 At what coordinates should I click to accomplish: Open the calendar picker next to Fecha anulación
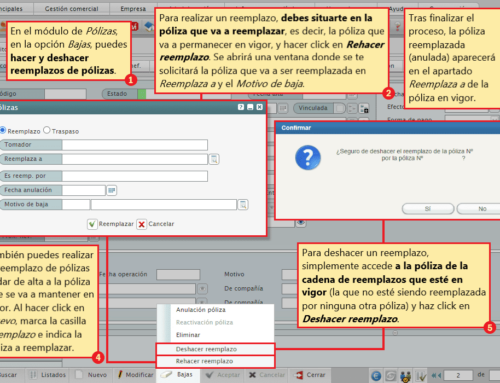pos(112,190)
